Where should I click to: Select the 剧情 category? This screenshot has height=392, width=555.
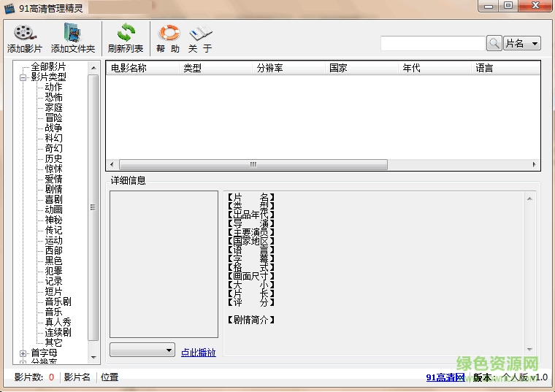[x=53, y=190]
